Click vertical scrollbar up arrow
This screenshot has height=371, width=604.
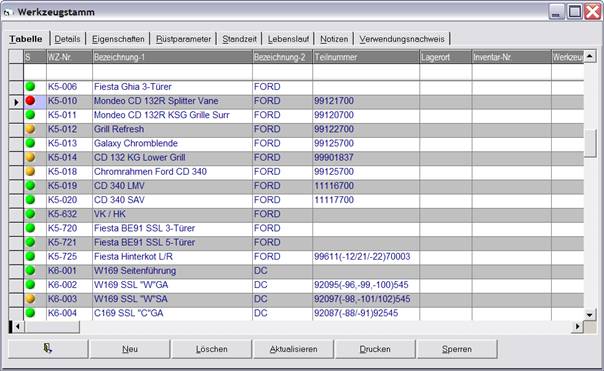tap(590, 57)
